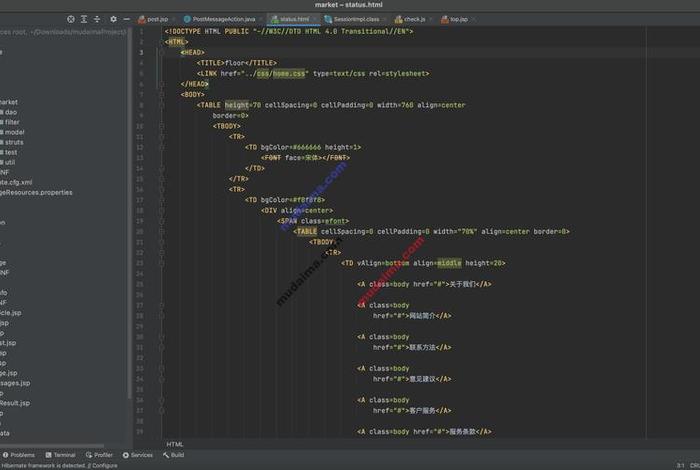
Task: Collapse the TD bgColor=#666666 fold marker
Action: 162,147
